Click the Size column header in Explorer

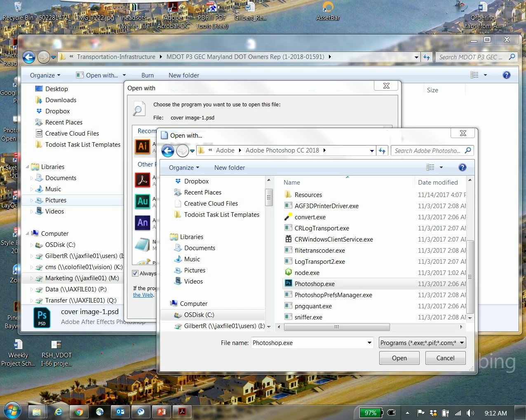432,90
